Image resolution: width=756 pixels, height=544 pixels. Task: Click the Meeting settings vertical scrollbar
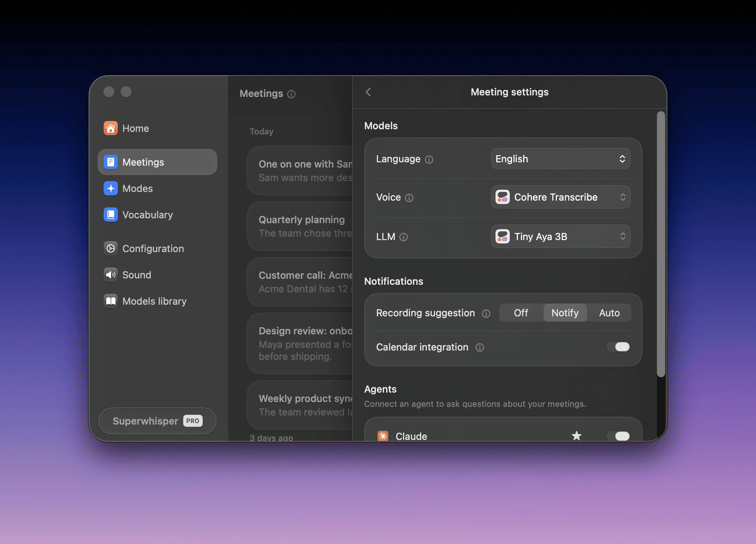(661, 244)
